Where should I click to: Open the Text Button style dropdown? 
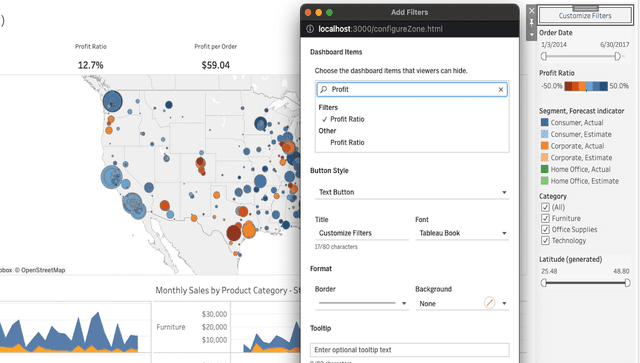[412, 192]
